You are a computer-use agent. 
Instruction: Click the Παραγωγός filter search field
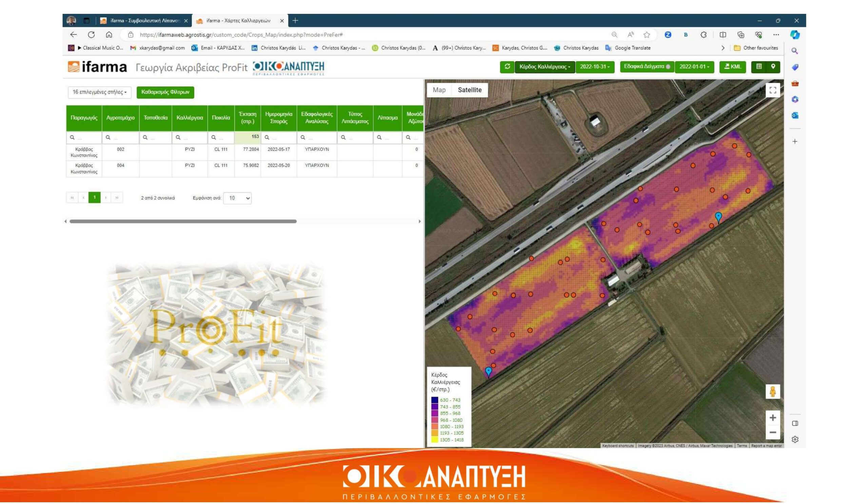pos(84,137)
